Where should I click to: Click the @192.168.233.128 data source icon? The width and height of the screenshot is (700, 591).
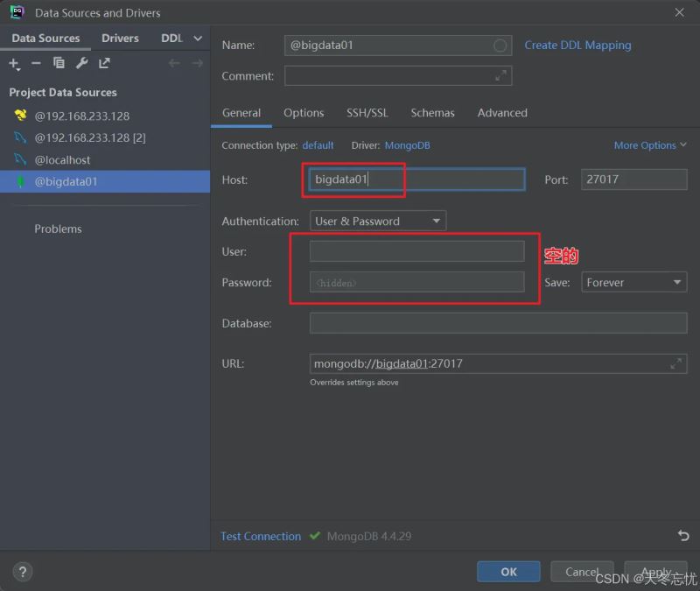coord(20,116)
